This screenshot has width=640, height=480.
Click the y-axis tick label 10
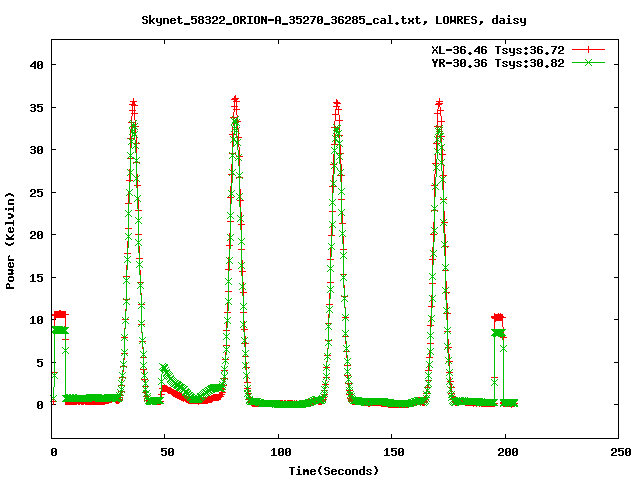[x=37, y=320]
